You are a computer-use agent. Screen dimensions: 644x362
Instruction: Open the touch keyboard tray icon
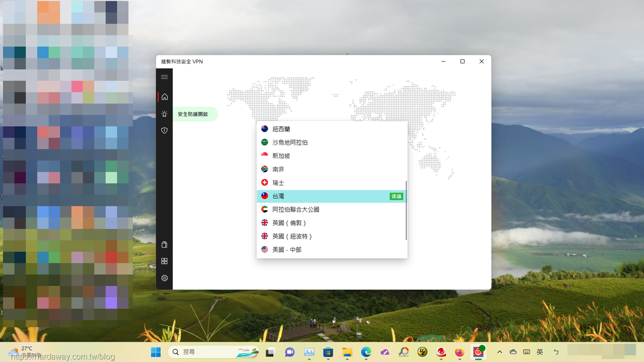tap(526, 352)
